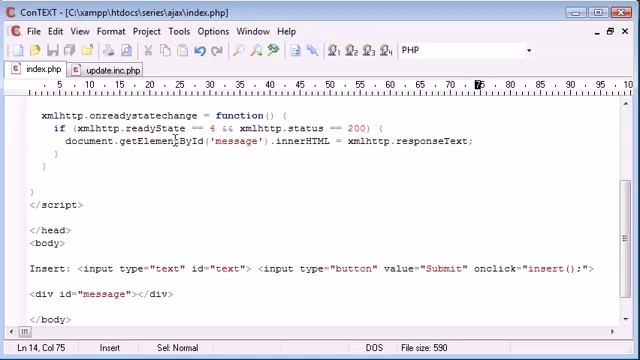Viewport: 640px width, 360px height.
Task: Click the Insert mode status bar field
Action: point(109,348)
